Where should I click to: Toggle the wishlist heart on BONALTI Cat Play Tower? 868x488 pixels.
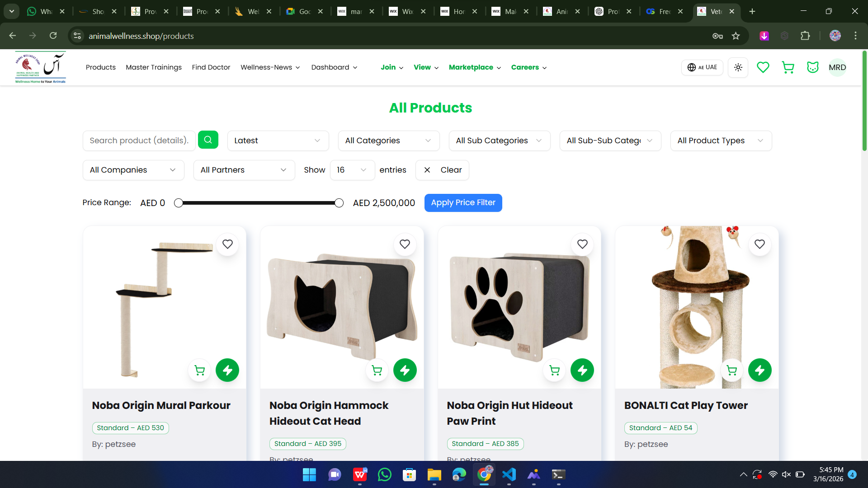(x=759, y=244)
